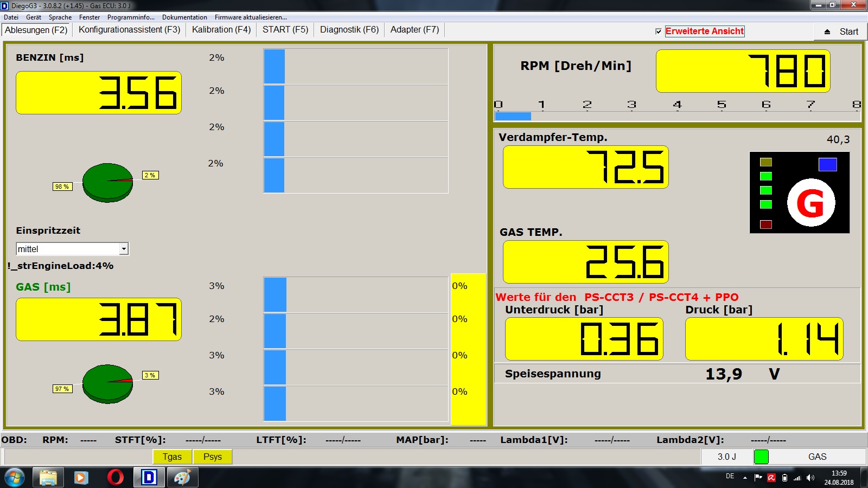Toggle the Erweiterte Ansicht checkbox

[x=659, y=31]
